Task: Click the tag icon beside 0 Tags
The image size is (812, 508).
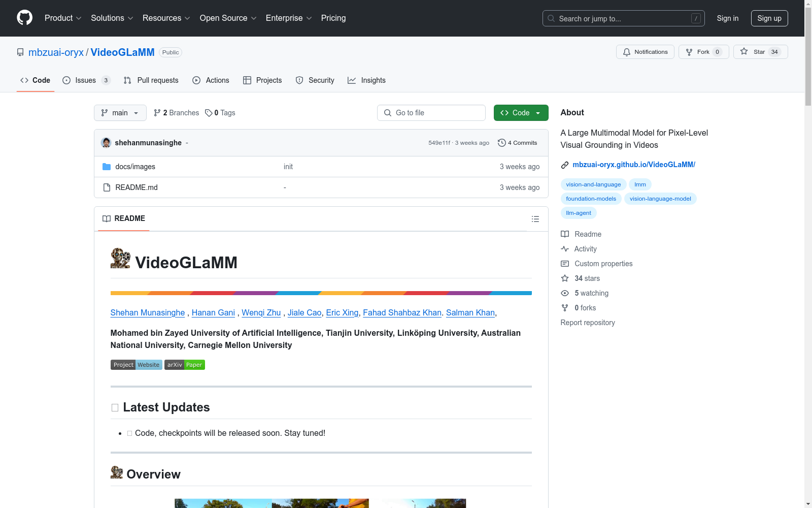Action: coord(209,113)
